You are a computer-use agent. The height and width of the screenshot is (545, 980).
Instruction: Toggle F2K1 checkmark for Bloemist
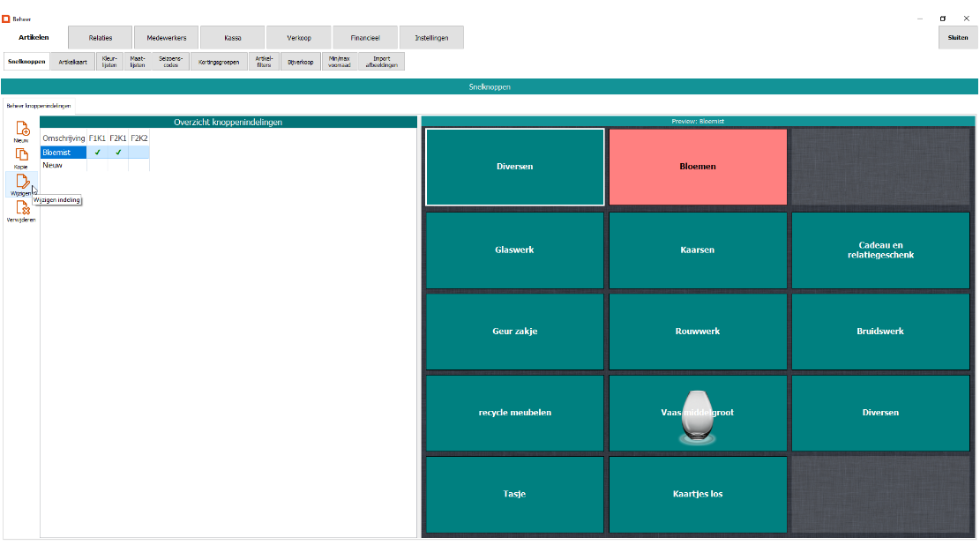118,152
